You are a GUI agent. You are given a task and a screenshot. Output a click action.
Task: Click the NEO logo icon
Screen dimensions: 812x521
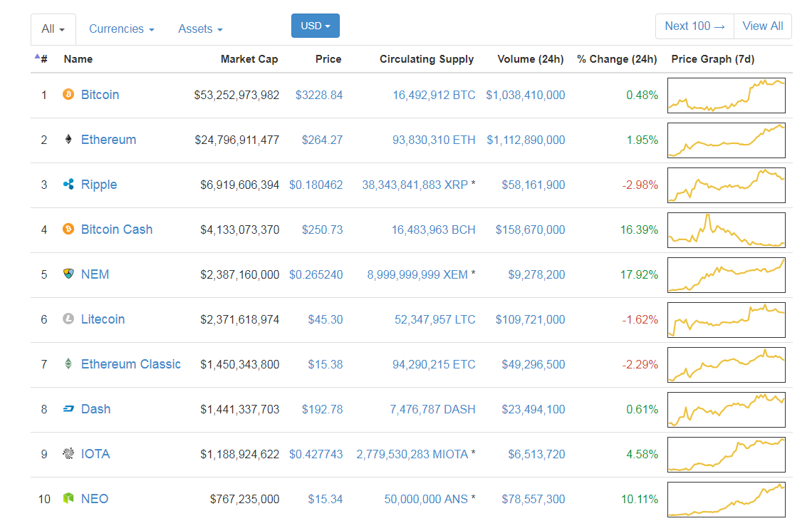pos(68,499)
